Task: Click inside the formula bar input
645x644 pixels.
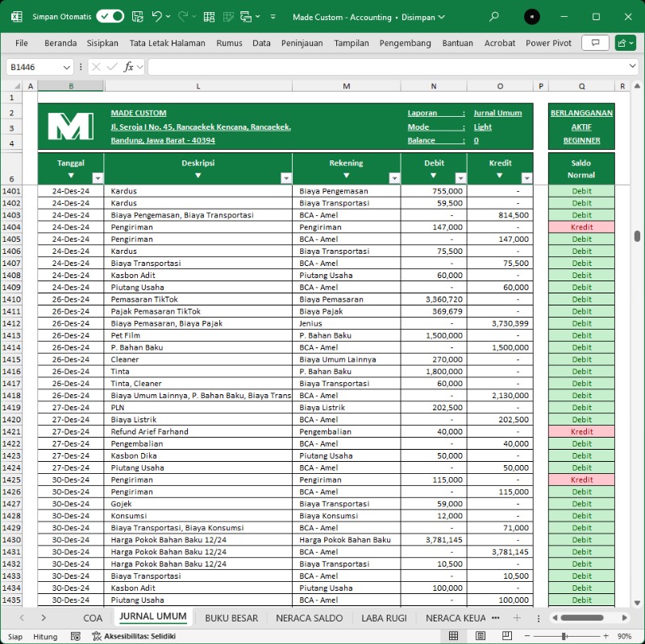Action: 387,67
